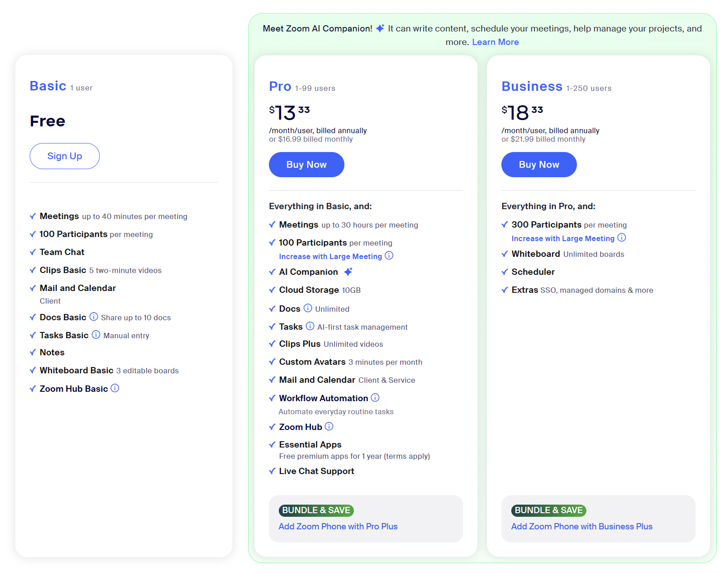The height and width of the screenshot is (573, 728).
Task: Click info icon beside Tasks Basic
Action: (x=96, y=335)
